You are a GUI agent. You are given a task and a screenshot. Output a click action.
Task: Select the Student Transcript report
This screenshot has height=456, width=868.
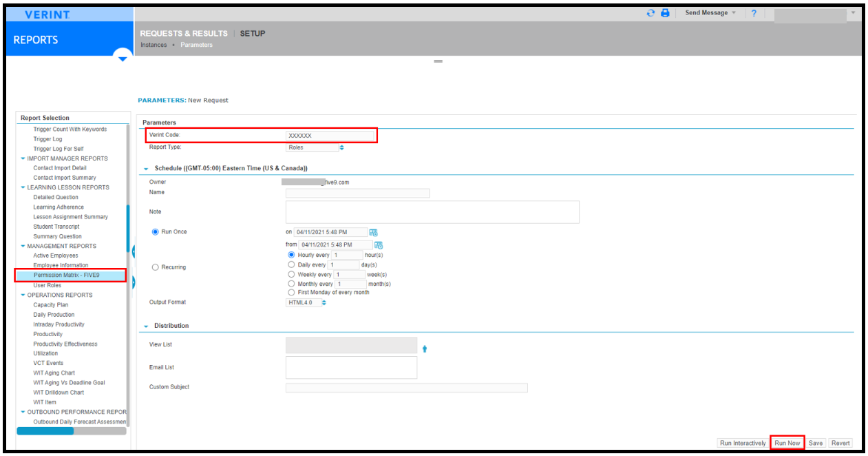tap(56, 227)
